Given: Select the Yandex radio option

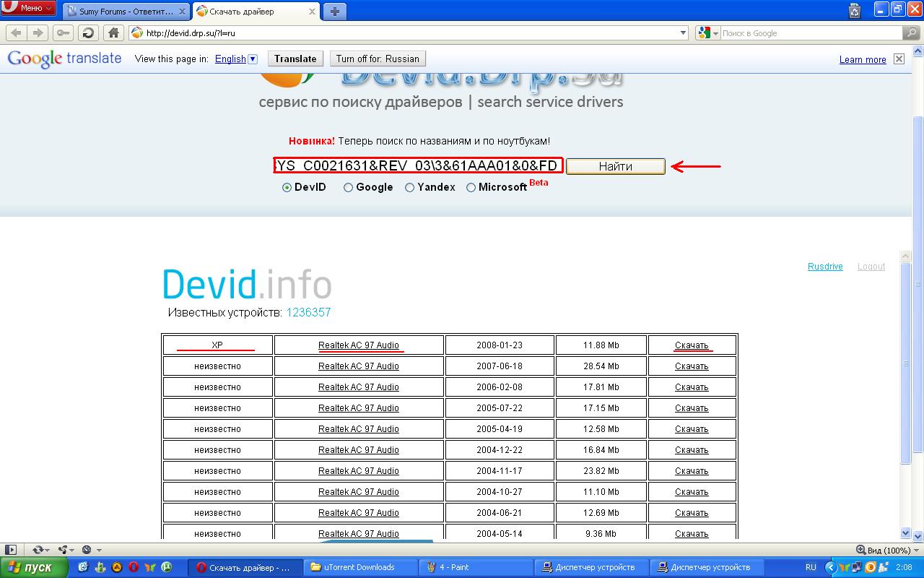Looking at the screenshot, I should click(x=410, y=187).
